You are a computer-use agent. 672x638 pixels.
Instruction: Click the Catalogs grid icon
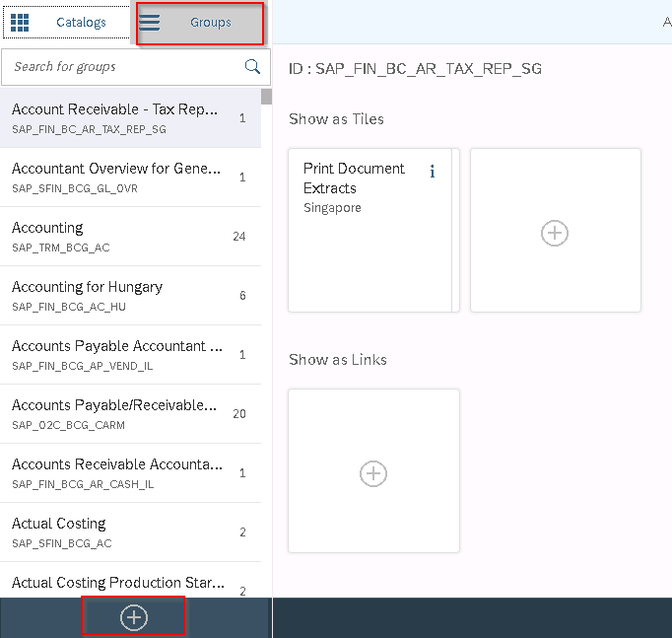pos(20,22)
